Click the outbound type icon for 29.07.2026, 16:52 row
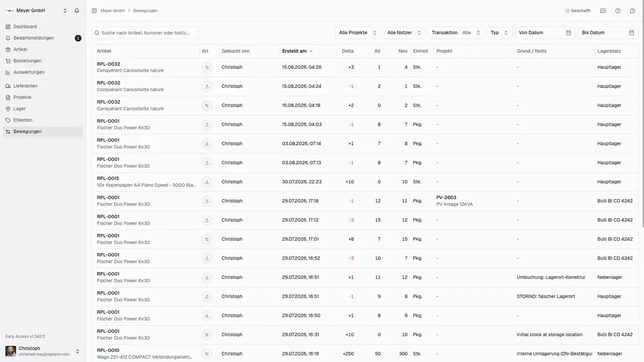The width and height of the screenshot is (644, 362). pyautogui.click(x=207, y=258)
